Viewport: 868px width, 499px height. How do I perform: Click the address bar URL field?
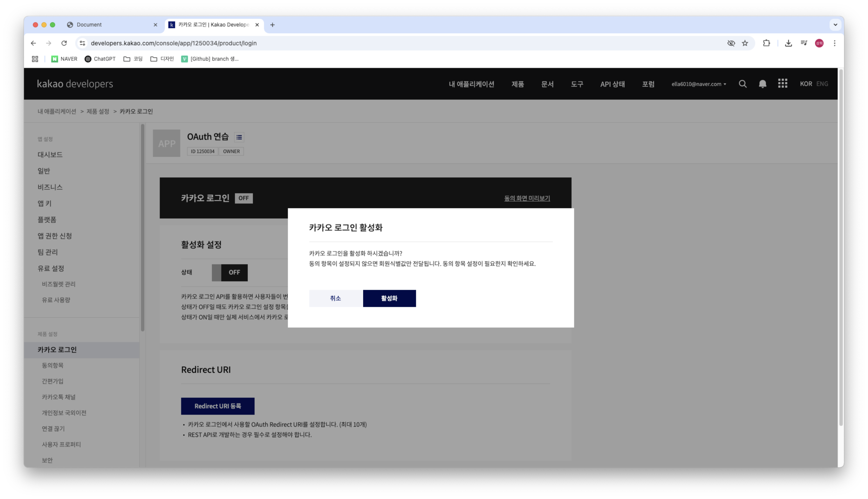click(404, 43)
